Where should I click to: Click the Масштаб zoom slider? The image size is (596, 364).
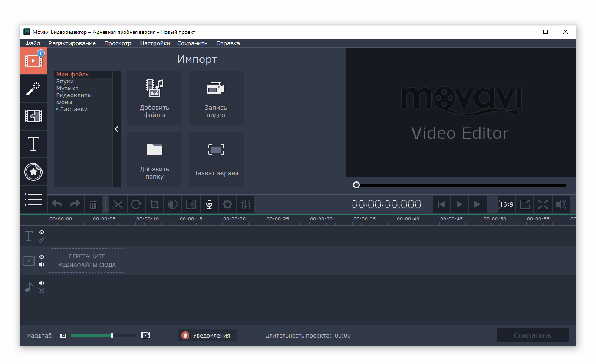[x=104, y=335]
